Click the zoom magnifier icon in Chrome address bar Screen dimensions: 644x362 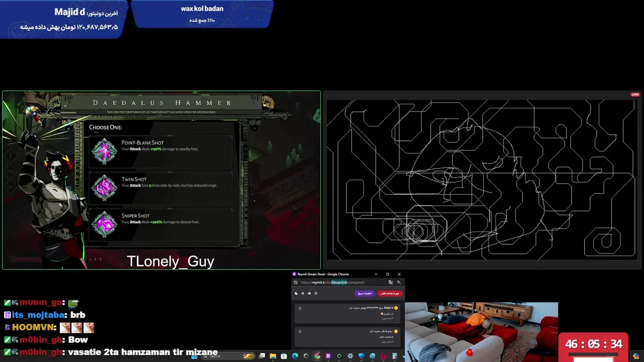tap(399, 282)
